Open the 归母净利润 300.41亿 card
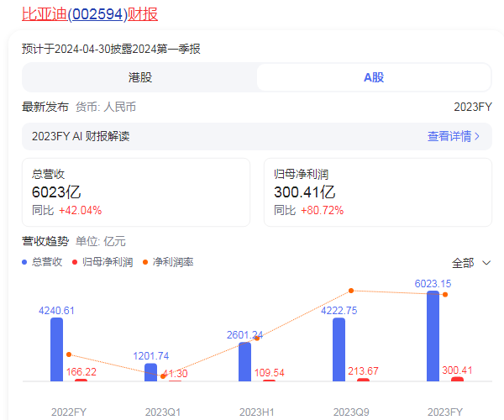Image resolution: width=504 pixels, height=420 pixels. coord(378,192)
